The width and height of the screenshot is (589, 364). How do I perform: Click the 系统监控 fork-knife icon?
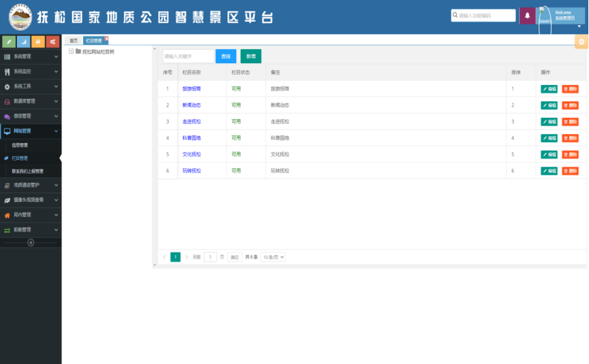click(x=7, y=71)
